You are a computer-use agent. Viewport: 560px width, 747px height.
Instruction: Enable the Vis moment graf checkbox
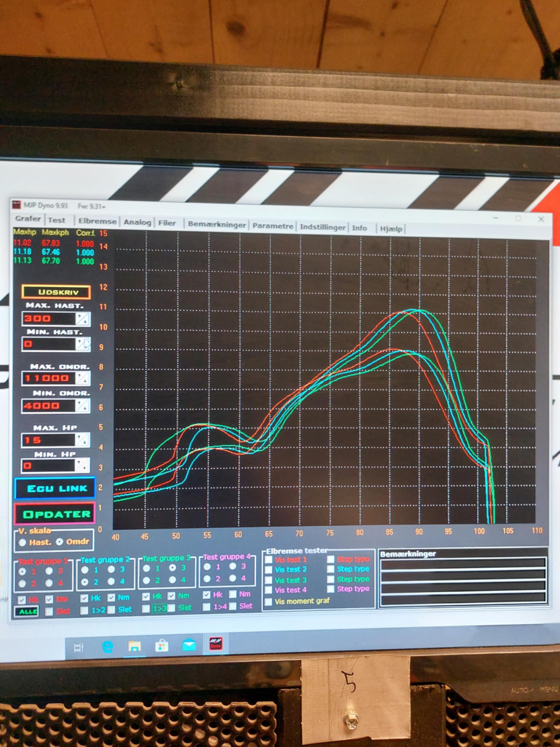coord(269,602)
